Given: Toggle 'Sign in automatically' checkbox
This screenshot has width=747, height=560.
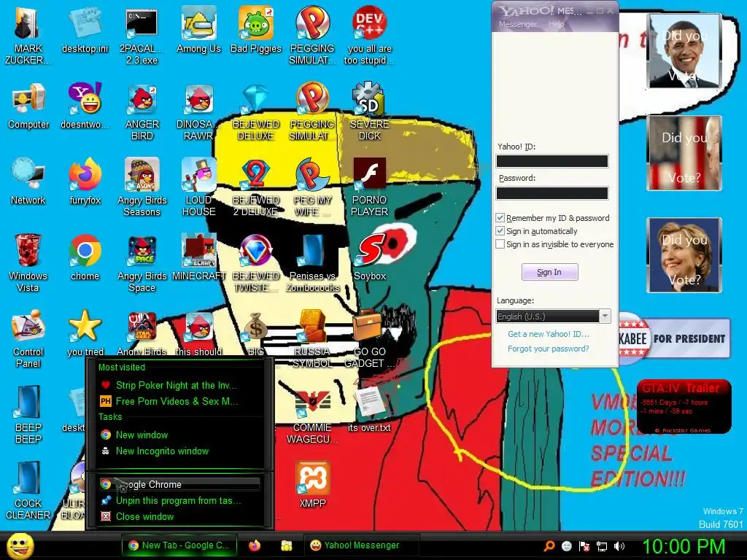Looking at the screenshot, I should click(500, 231).
